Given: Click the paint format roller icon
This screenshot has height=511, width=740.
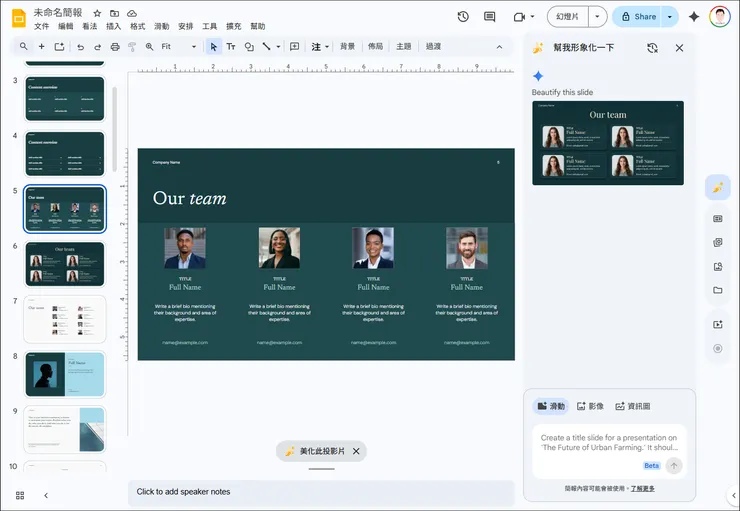Looking at the screenshot, I should click(132, 47).
